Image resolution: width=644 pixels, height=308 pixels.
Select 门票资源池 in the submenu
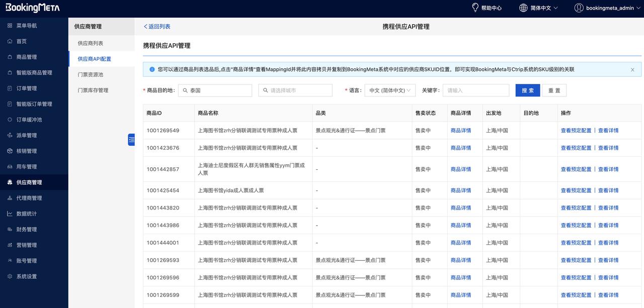[x=91, y=74]
